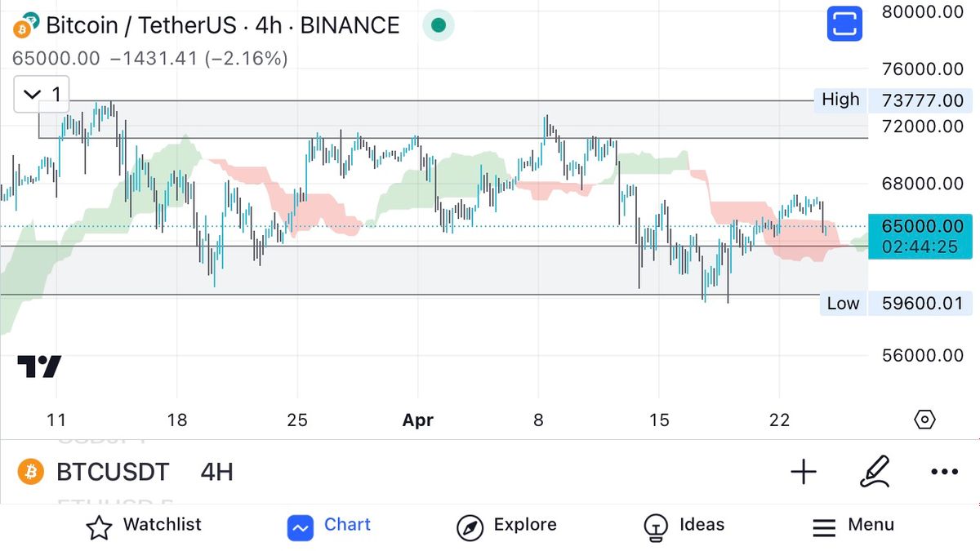Change the 4H interval
The image size is (980, 551).
click(216, 472)
